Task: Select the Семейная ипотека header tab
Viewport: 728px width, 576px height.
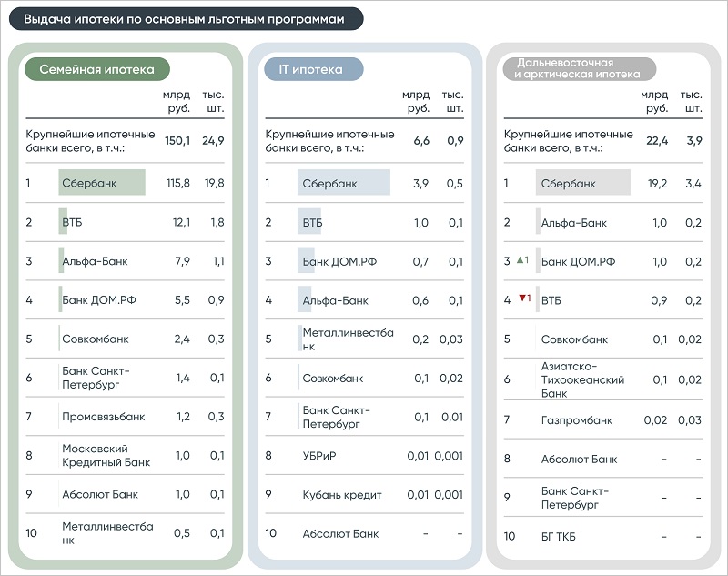Action: [x=97, y=69]
